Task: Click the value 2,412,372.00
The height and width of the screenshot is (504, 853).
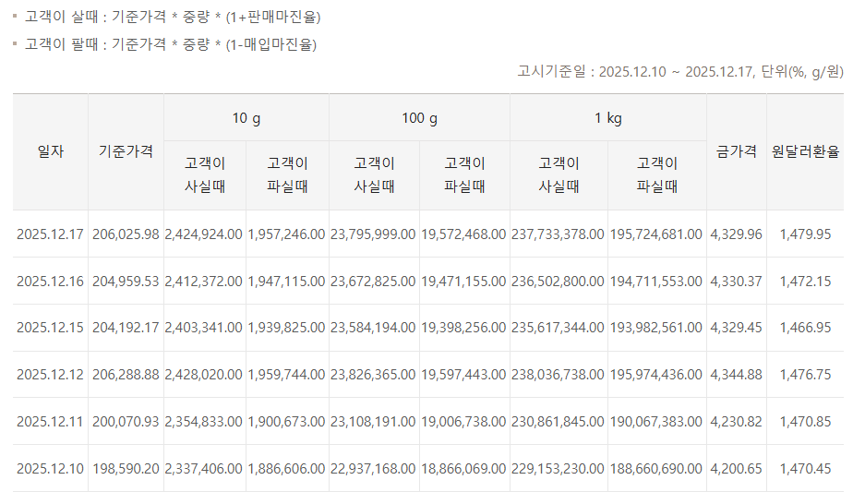Action: [203, 282]
